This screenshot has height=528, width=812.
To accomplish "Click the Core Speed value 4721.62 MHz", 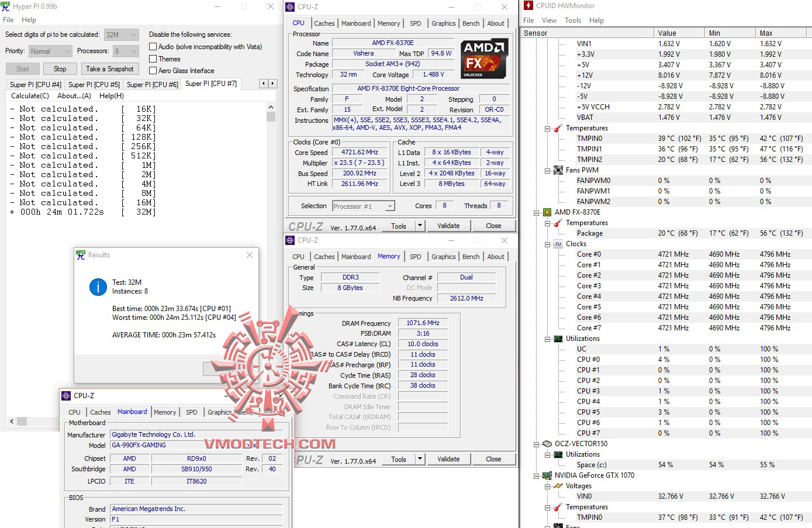I will [x=360, y=152].
